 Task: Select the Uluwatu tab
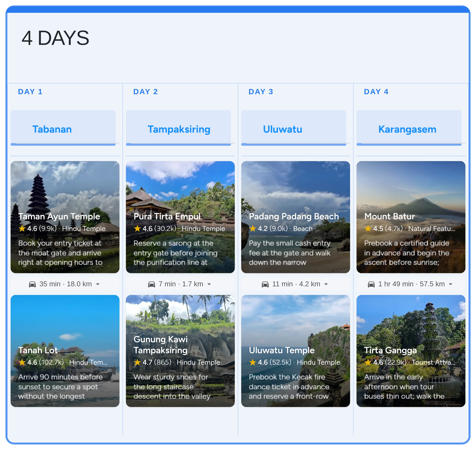pyautogui.click(x=294, y=128)
